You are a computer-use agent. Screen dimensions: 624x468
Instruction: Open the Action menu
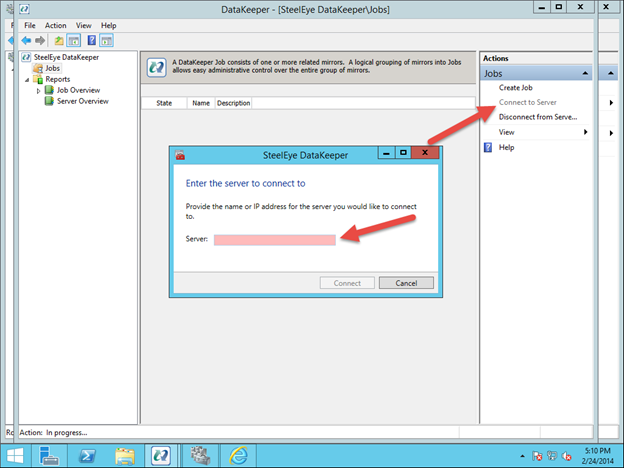(x=55, y=25)
